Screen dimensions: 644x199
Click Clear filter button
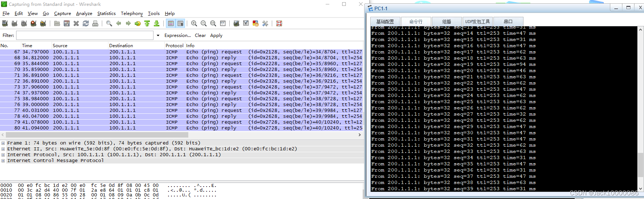[x=200, y=35]
